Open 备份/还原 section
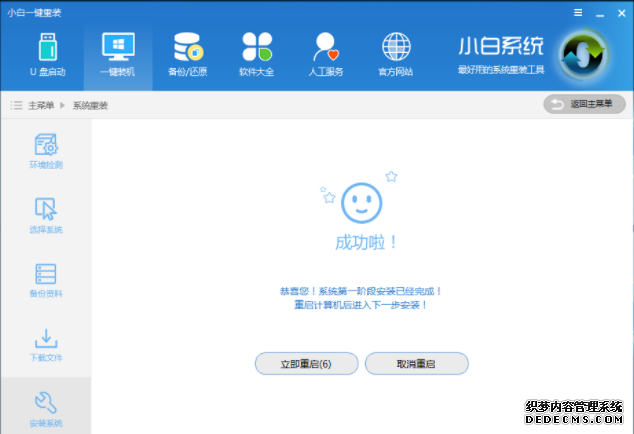 pos(188,55)
